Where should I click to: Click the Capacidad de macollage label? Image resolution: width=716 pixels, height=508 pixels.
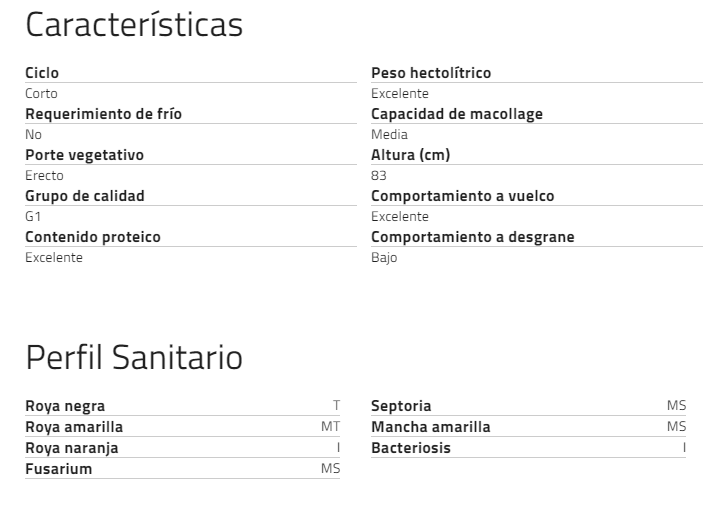click(457, 114)
